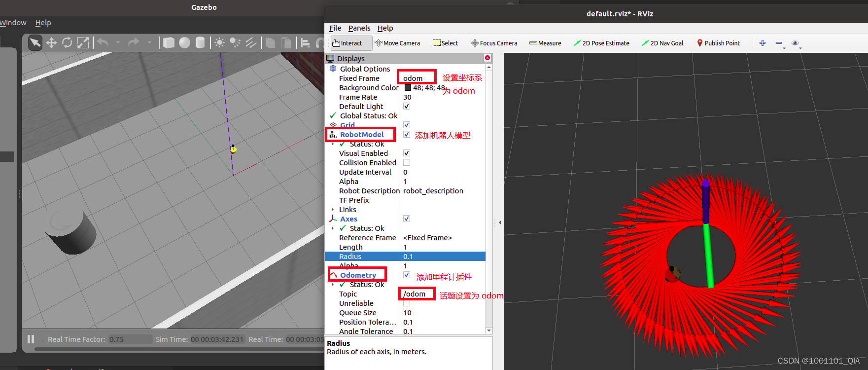The image size is (868, 370).
Task: Activate the Publish Point tool
Action: click(x=719, y=43)
